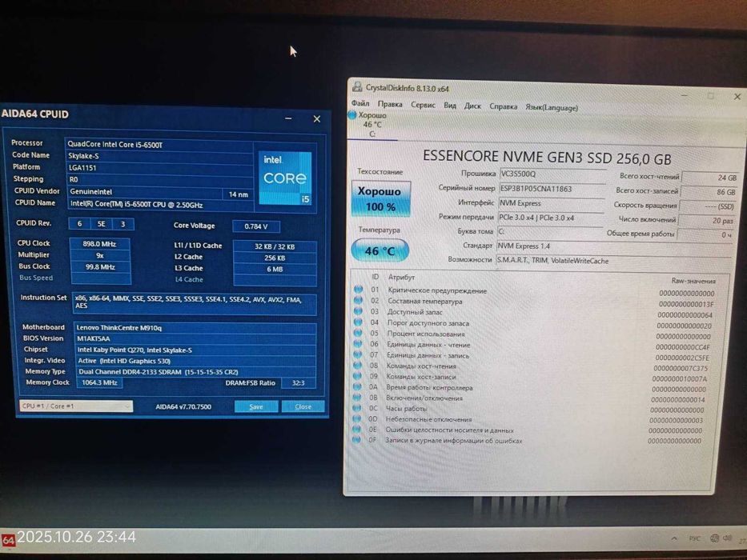This screenshot has width=747, height=560.
Task: Click the L3 Cache value 6 MB
Action: tap(275, 269)
